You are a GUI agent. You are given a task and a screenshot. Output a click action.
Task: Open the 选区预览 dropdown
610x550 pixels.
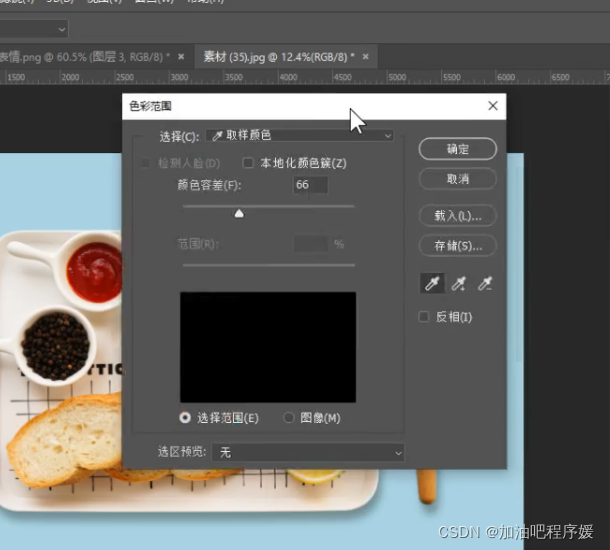(308, 452)
